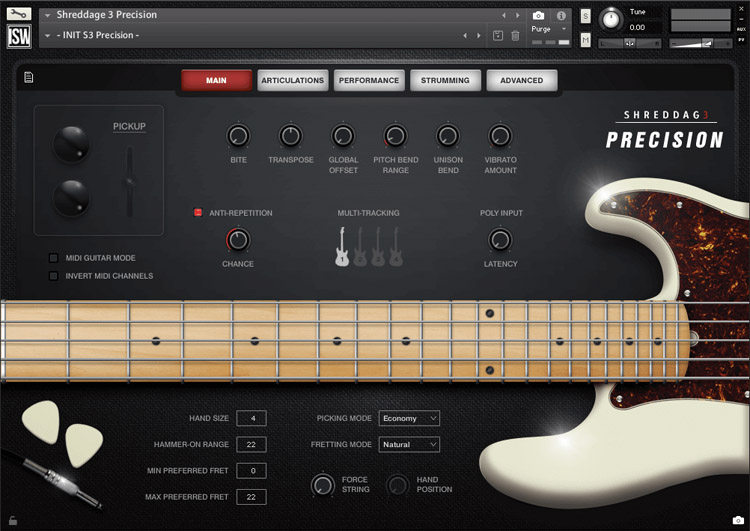Click the pan slider below the Tune knob
The image size is (750, 531).
(629, 44)
